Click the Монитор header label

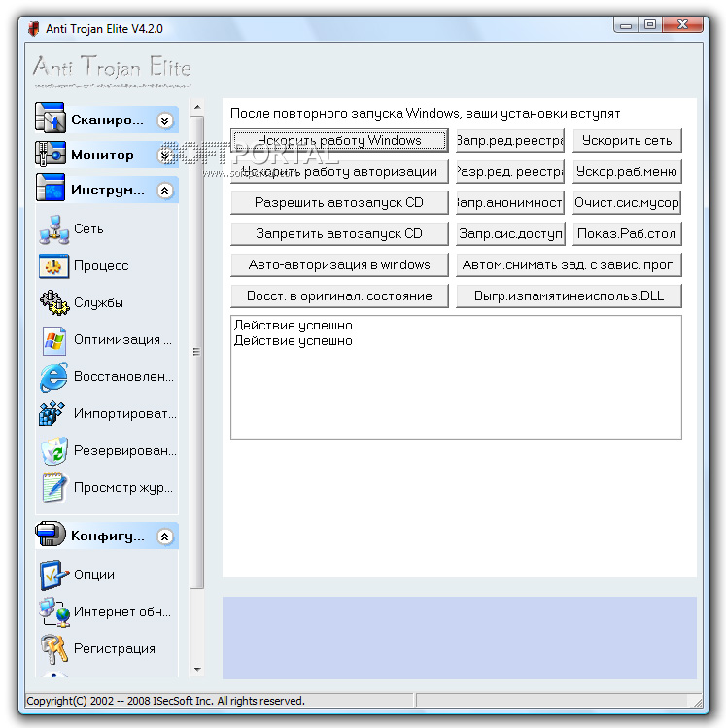coord(102,156)
